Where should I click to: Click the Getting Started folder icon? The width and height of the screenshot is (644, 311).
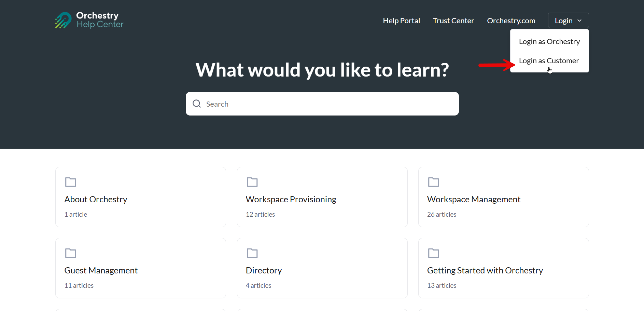point(434,253)
